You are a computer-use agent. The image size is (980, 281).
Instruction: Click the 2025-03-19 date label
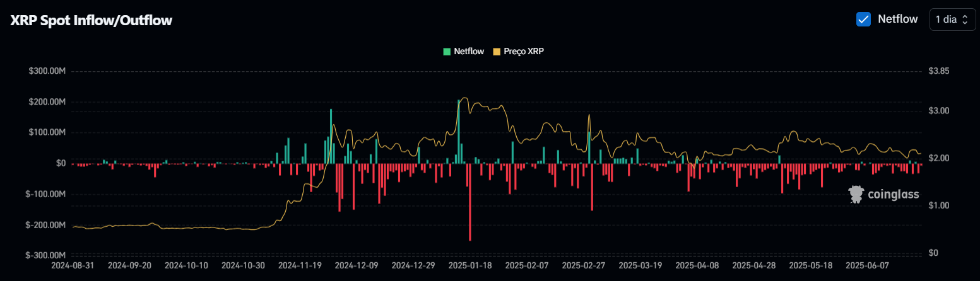coord(641,267)
